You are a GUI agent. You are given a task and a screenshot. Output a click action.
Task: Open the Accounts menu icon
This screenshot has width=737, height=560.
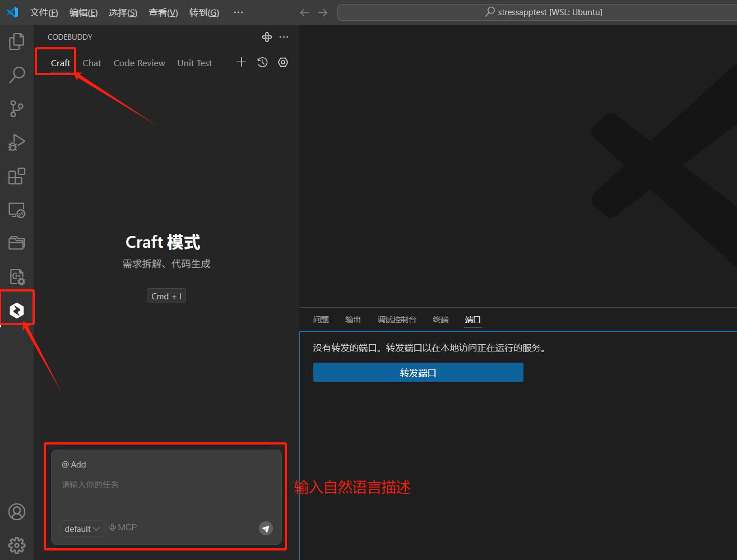point(17,512)
